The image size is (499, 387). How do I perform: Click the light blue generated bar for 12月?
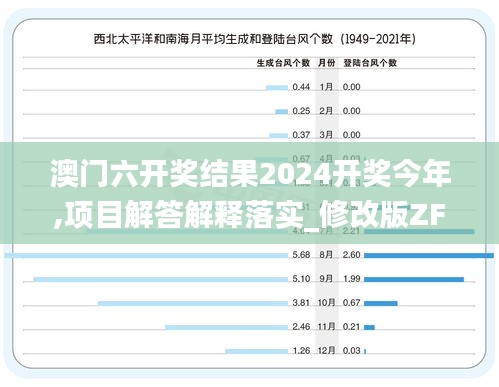tap(257, 351)
